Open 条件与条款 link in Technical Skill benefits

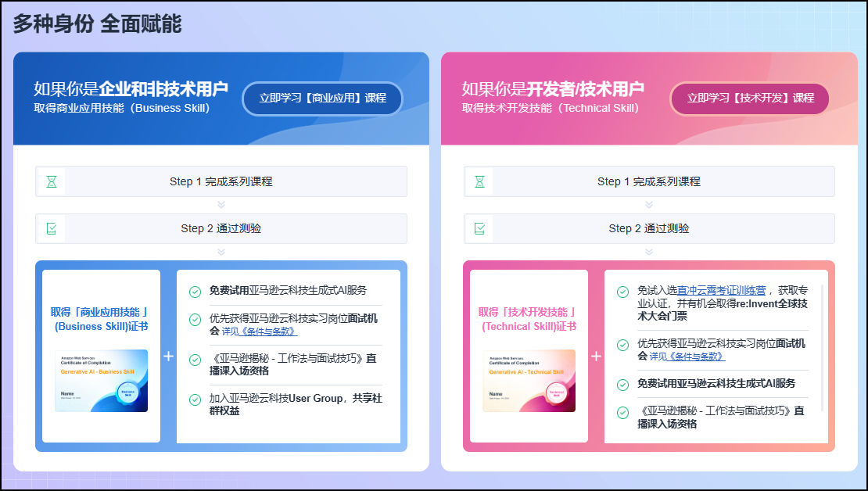697,357
